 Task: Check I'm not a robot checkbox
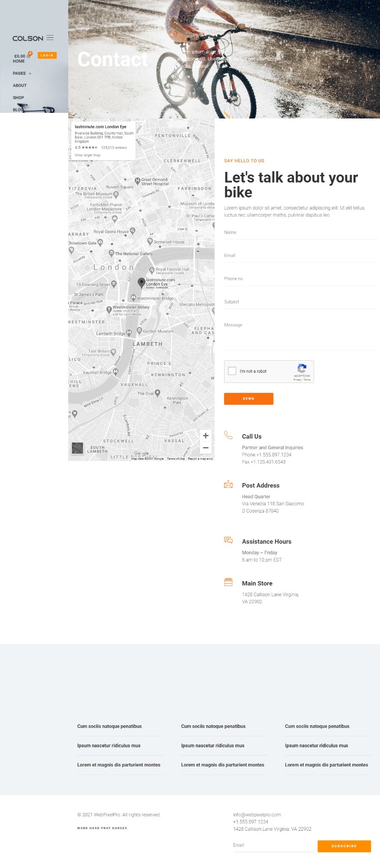(x=232, y=371)
